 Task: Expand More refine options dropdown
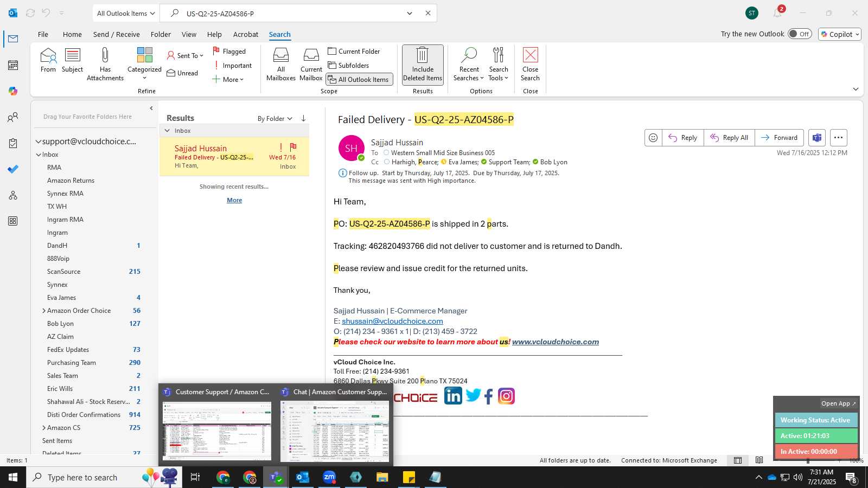click(228, 79)
